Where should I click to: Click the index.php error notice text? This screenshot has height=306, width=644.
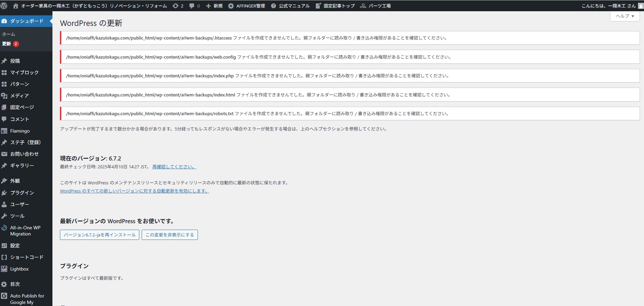(257, 76)
